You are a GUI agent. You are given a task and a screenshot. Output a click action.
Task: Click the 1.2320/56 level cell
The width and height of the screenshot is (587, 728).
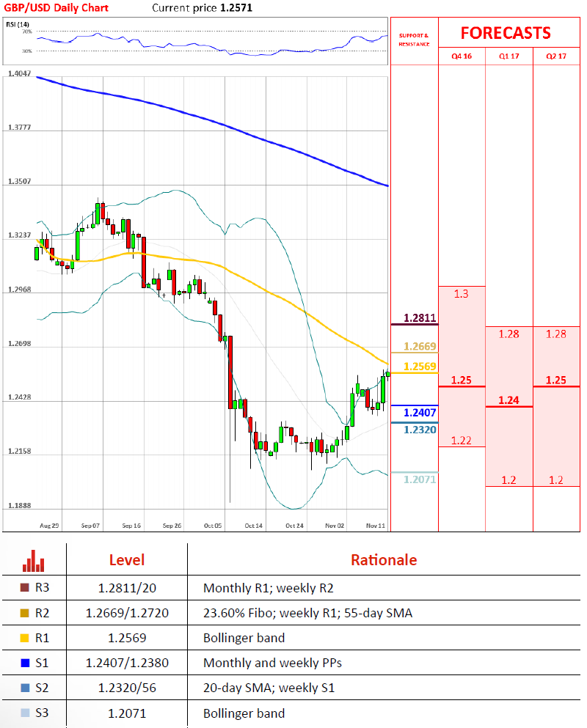click(x=127, y=688)
